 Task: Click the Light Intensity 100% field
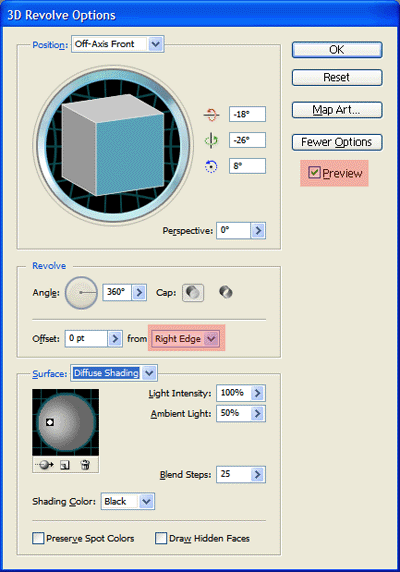coord(233,393)
